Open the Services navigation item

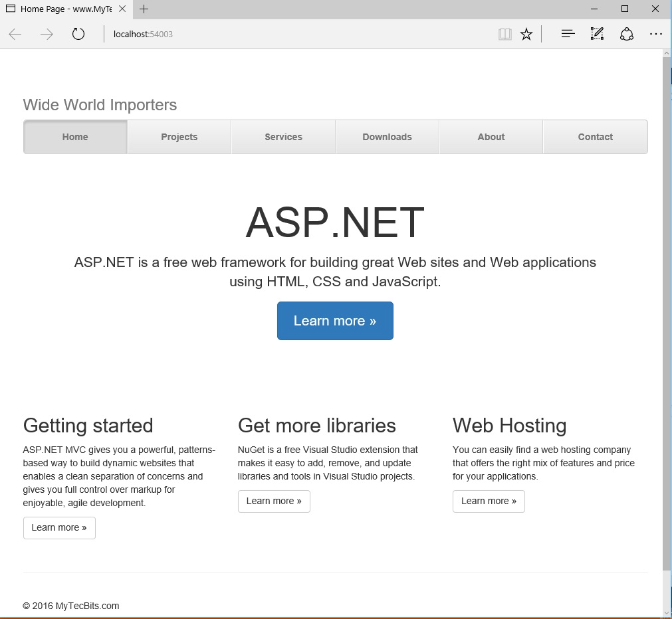point(283,137)
